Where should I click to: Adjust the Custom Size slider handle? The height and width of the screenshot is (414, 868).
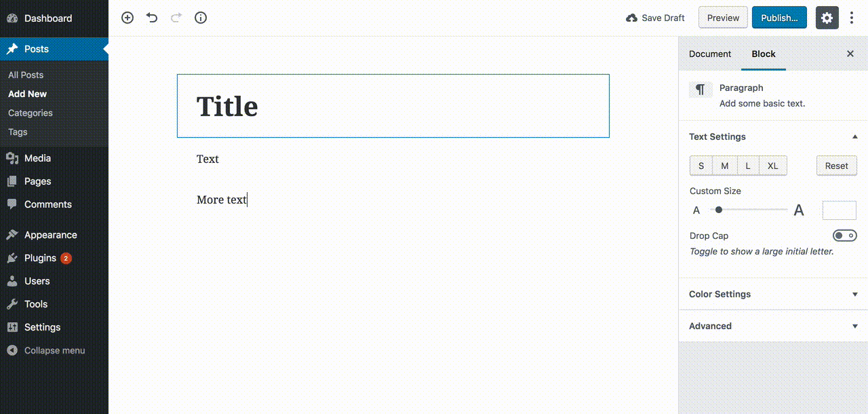(719, 210)
